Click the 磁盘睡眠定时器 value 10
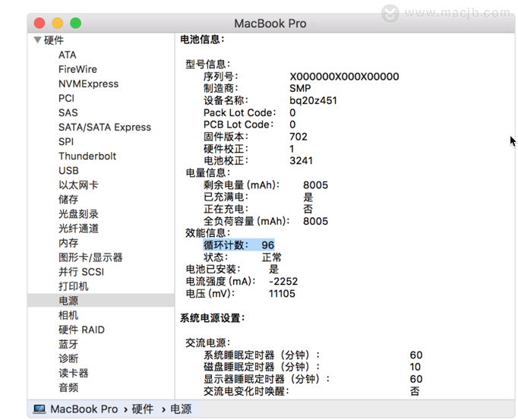 (x=415, y=367)
